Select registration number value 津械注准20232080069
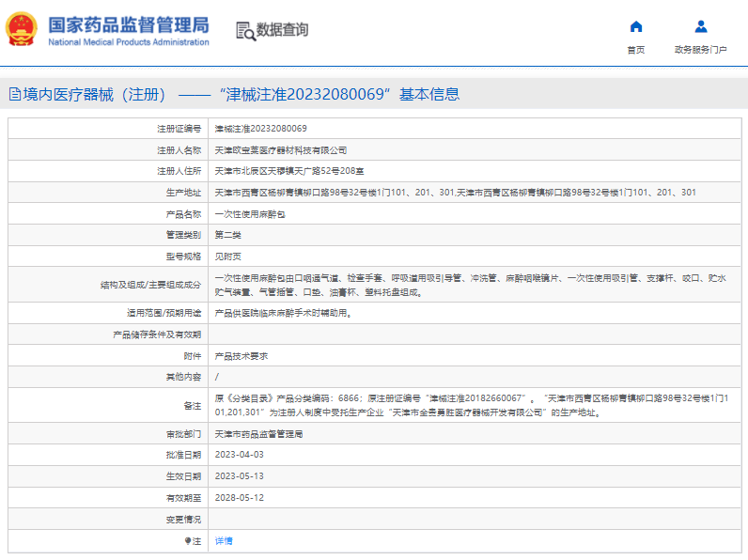 (261, 129)
